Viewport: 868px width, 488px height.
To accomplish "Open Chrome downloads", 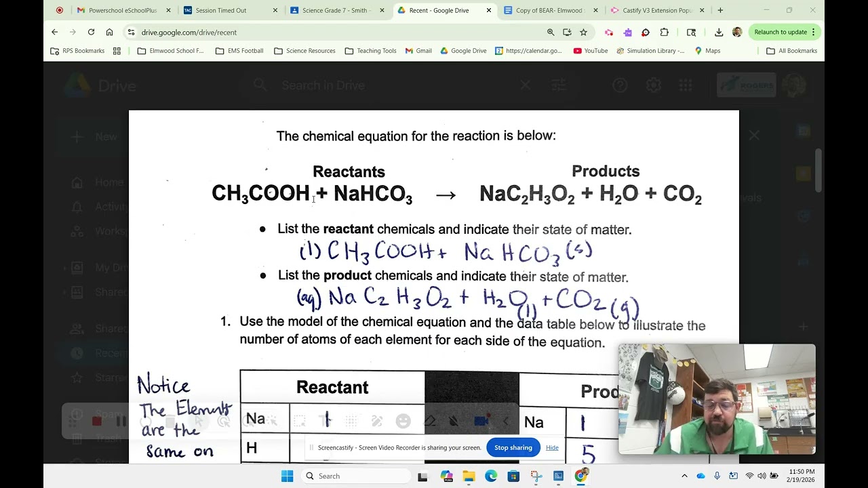I will click(x=719, y=32).
